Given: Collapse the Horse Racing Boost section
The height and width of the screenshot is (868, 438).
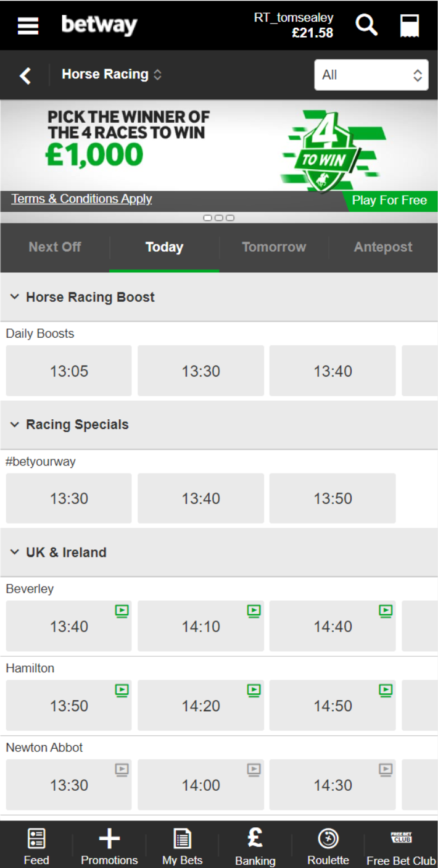Looking at the screenshot, I should 15,297.
